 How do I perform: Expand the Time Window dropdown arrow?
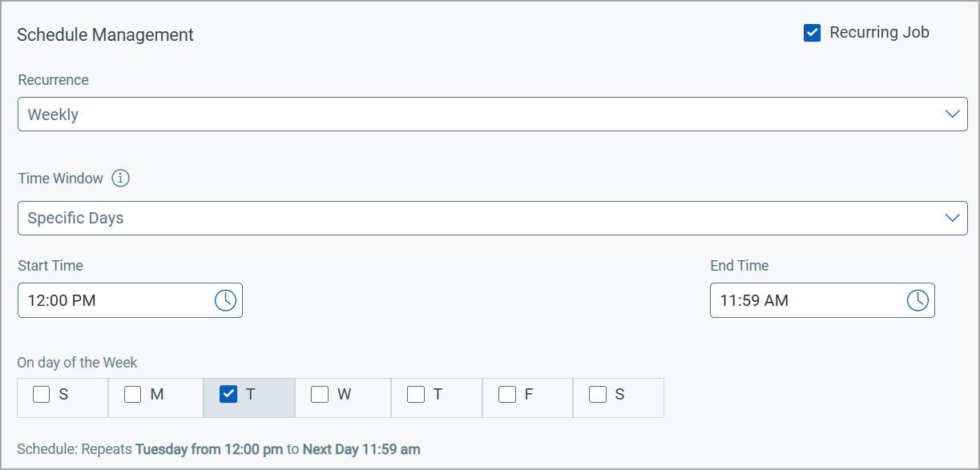coord(953,218)
